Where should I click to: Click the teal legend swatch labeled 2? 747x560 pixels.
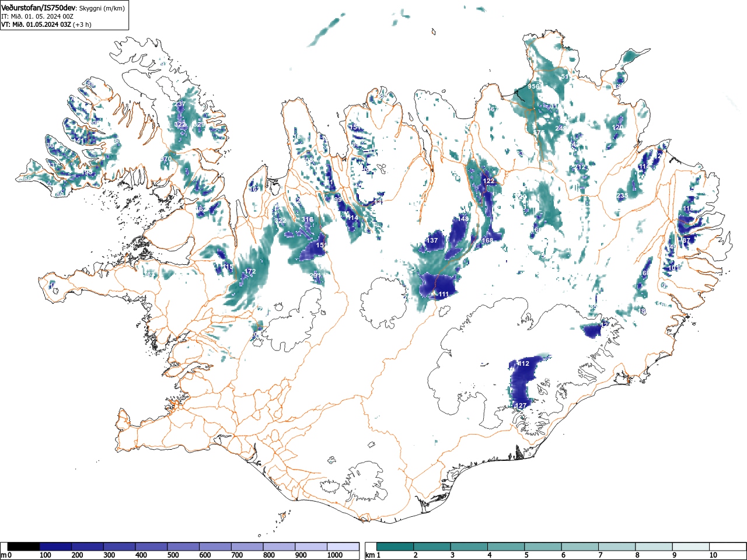(432, 547)
